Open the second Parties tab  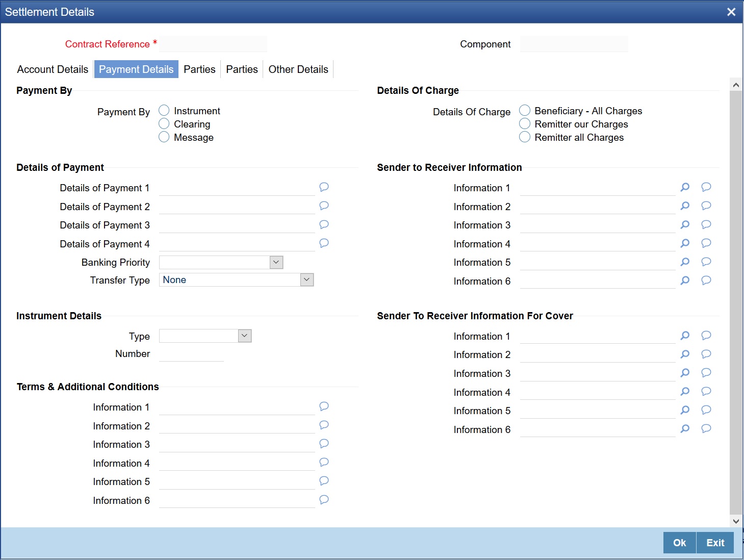click(x=242, y=69)
